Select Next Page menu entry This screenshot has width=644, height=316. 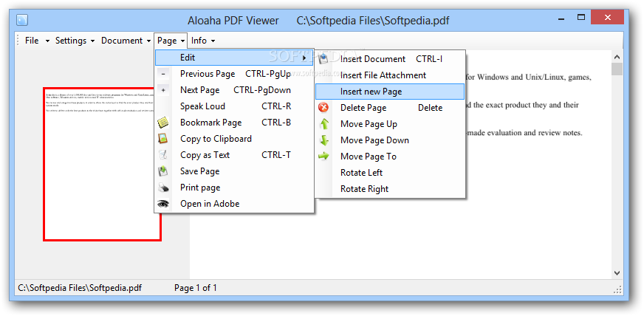pos(234,90)
